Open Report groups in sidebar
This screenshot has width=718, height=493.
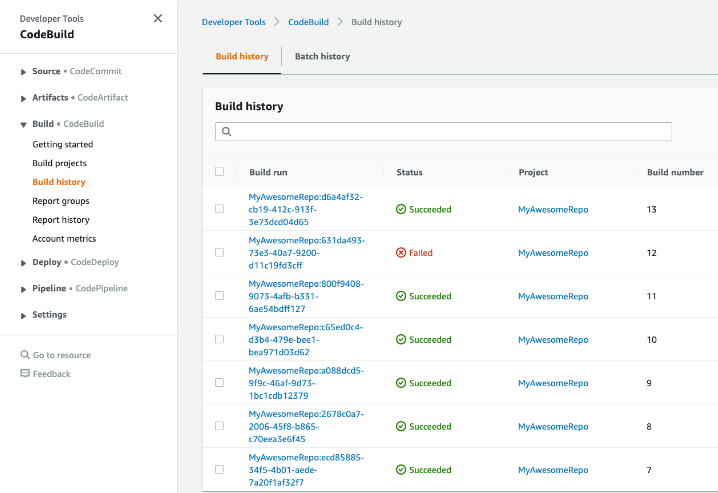[x=61, y=201]
